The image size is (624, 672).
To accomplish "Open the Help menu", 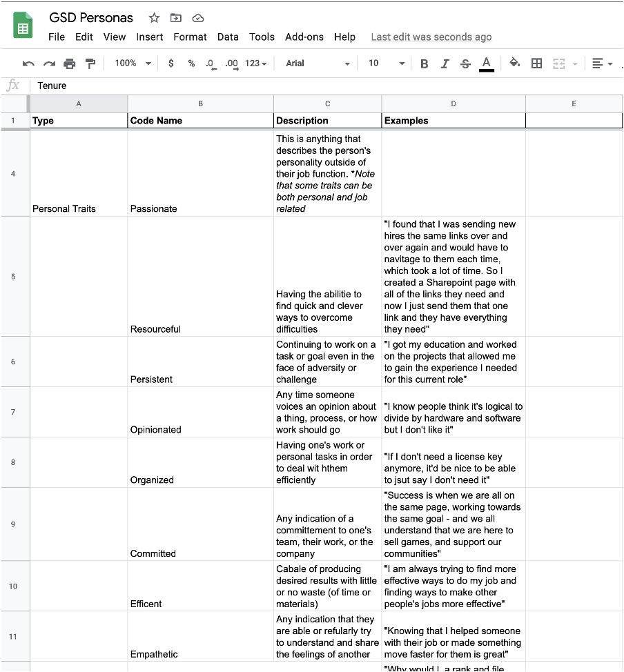I will pyautogui.click(x=345, y=37).
